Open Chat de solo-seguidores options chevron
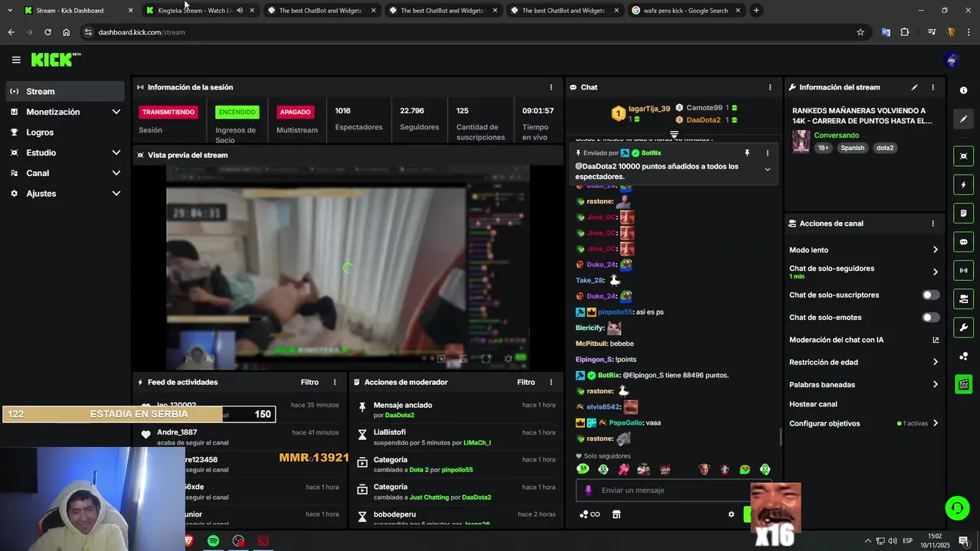 (935, 272)
